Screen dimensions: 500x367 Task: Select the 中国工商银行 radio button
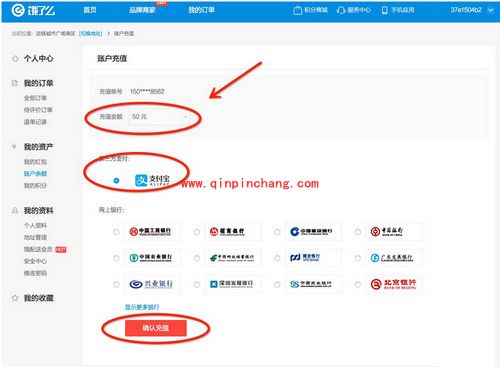click(116, 232)
